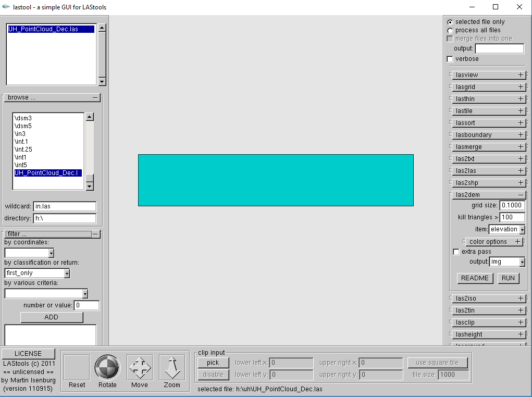The width and height of the screenshot is (532, 397).
Task: Check the extra pass option
Action: click(456, 252)
